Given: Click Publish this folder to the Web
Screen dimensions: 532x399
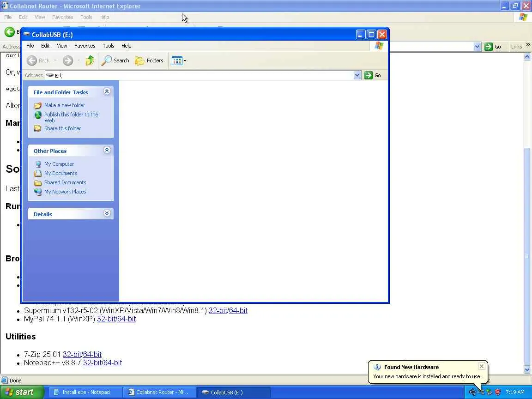Looking at the screenshot, I should point(71,117).
